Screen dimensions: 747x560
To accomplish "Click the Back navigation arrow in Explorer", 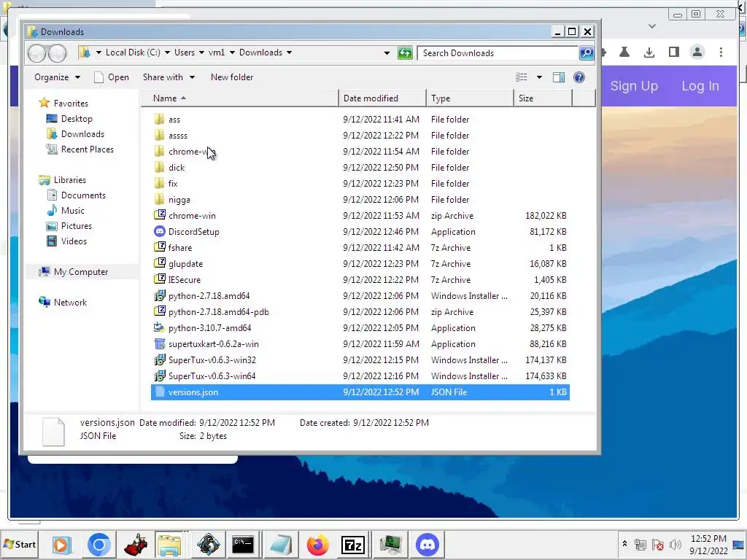I will coord(36,52).
